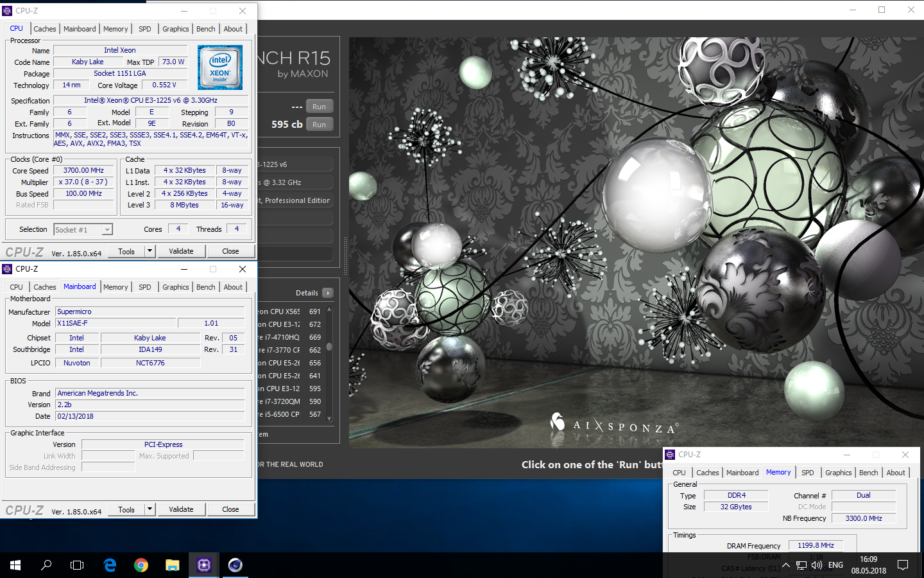Open the Socket #1 selection combo box

coord(83,229)
